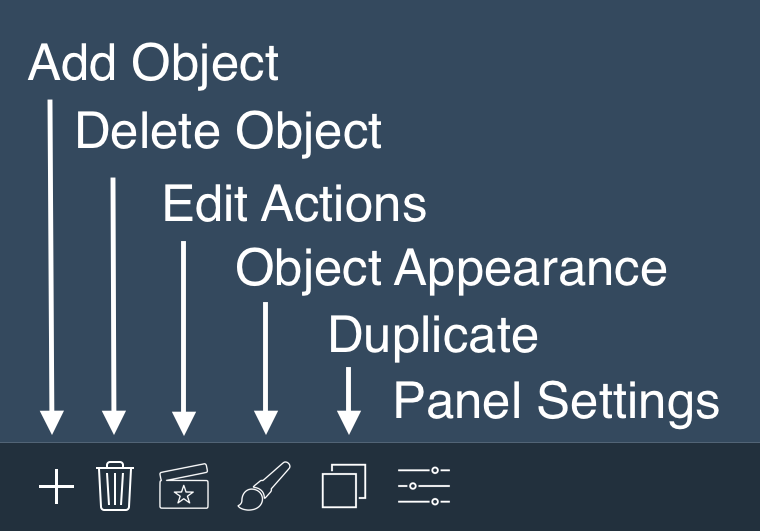Click the arrowhead pointing at the trash icon
760x531 pixels.
[114, 422]
